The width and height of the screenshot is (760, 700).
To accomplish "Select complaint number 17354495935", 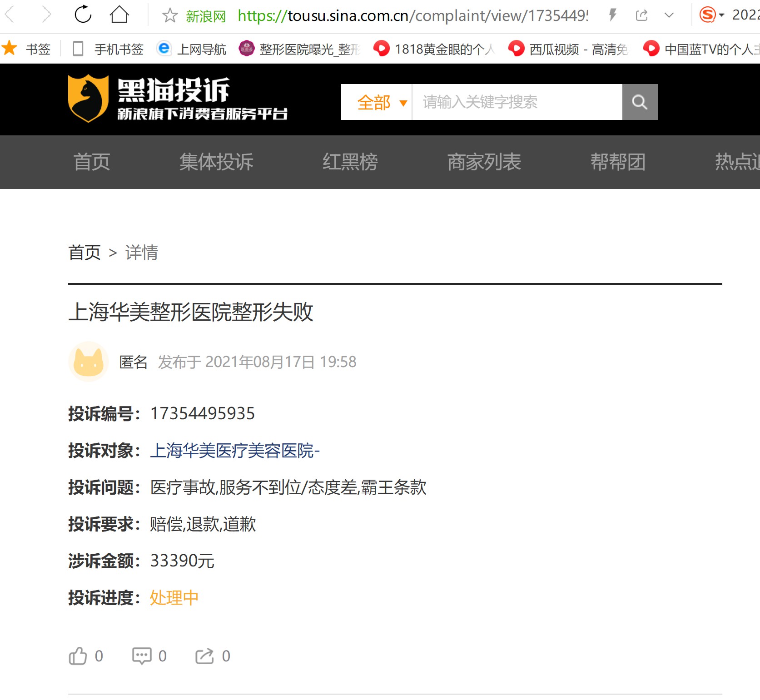I will (203, 413).
